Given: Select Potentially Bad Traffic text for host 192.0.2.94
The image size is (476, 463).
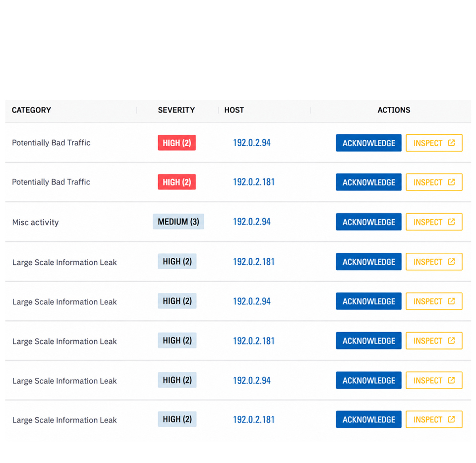Looking at the screenshot, I should pos(51,143).
